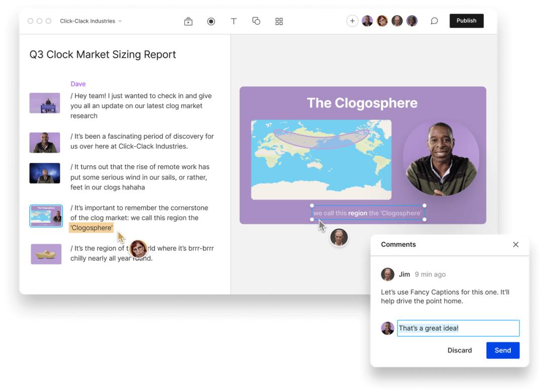Click the title 'Q3 Clock Market Sizing Report'

coord(103,54)
